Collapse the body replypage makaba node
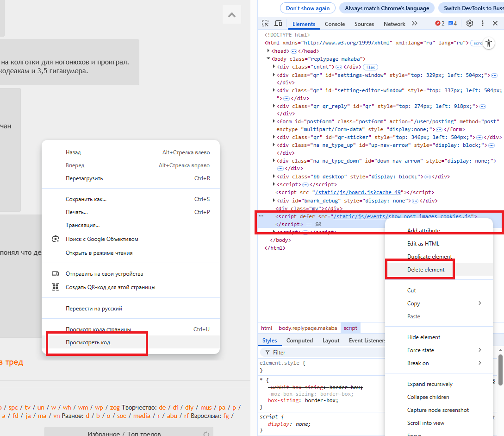Image resolution: width=504 pixels, height=436 pixels. coord(268,59)
